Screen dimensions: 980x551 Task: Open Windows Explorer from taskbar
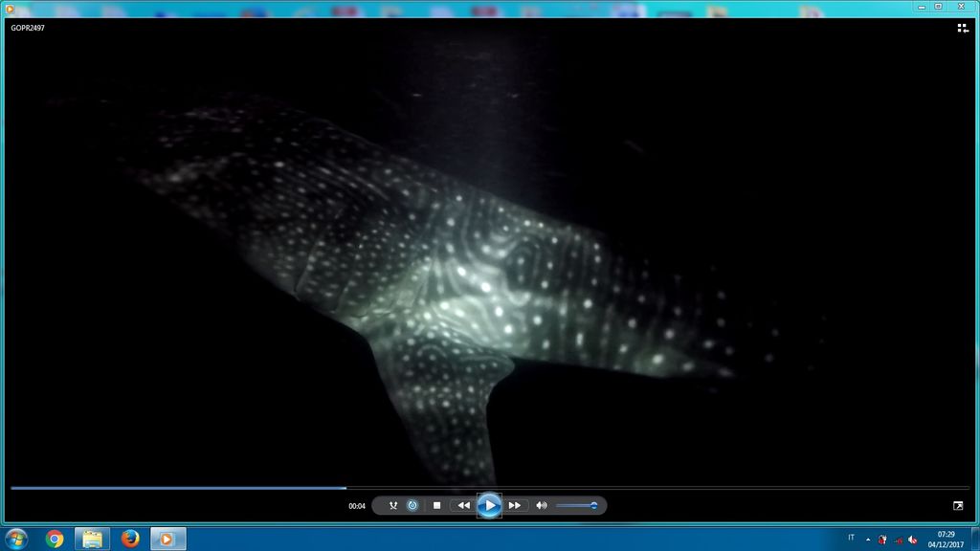pos(92,539)
